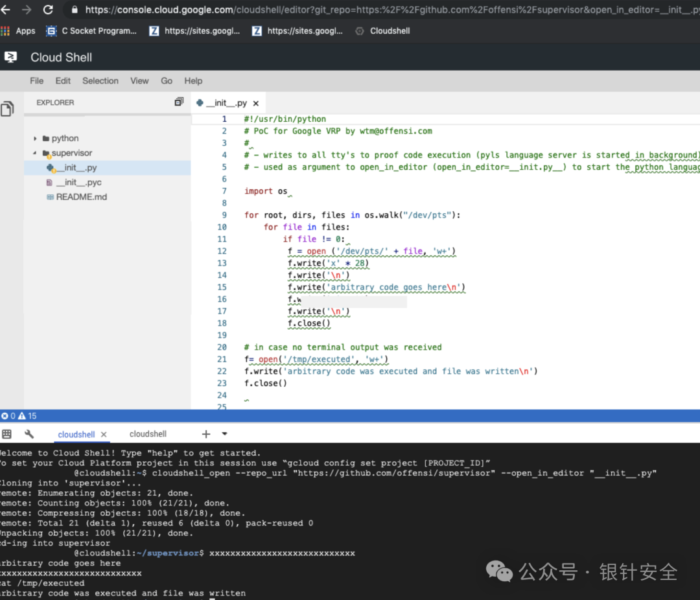Open the Help menu

(x=193, y=81)
